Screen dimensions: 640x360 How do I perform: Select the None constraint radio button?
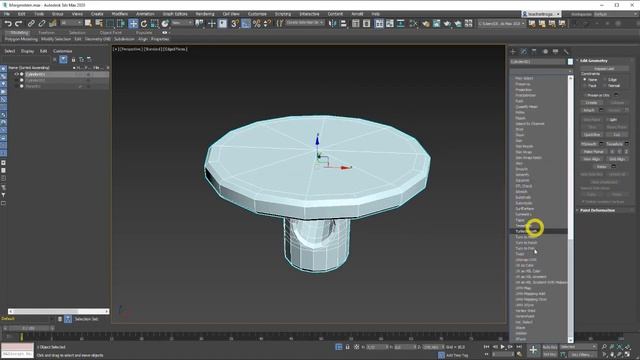[585, 80]
